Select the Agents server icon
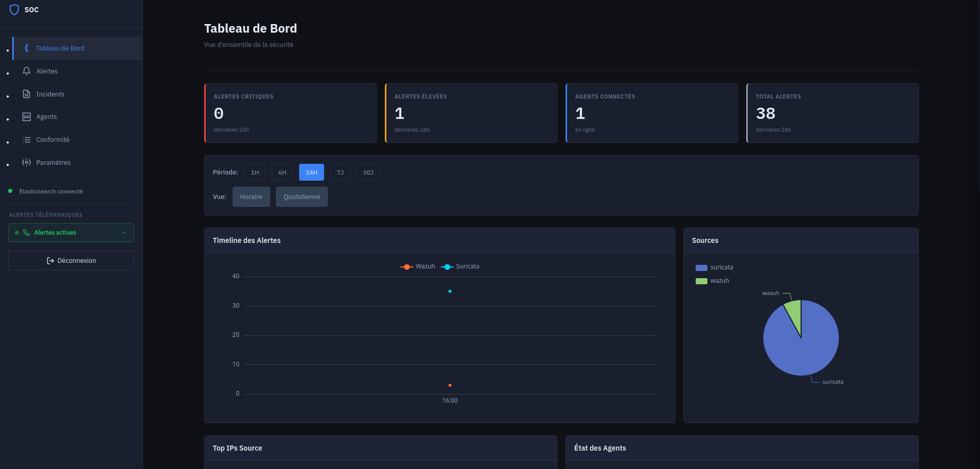The height and width of the screenshot is (469, 980). tap(26, 116)
